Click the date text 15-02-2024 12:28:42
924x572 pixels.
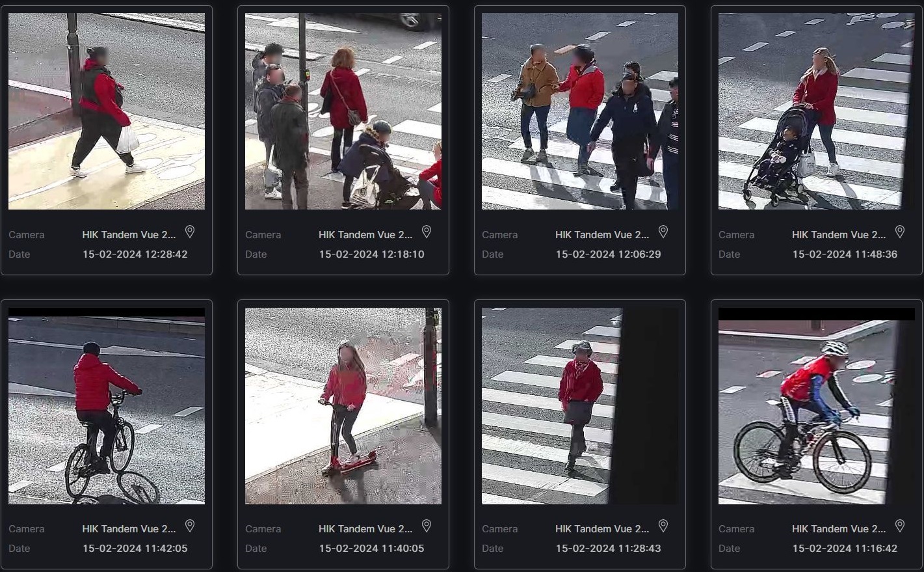pos(135,254)
